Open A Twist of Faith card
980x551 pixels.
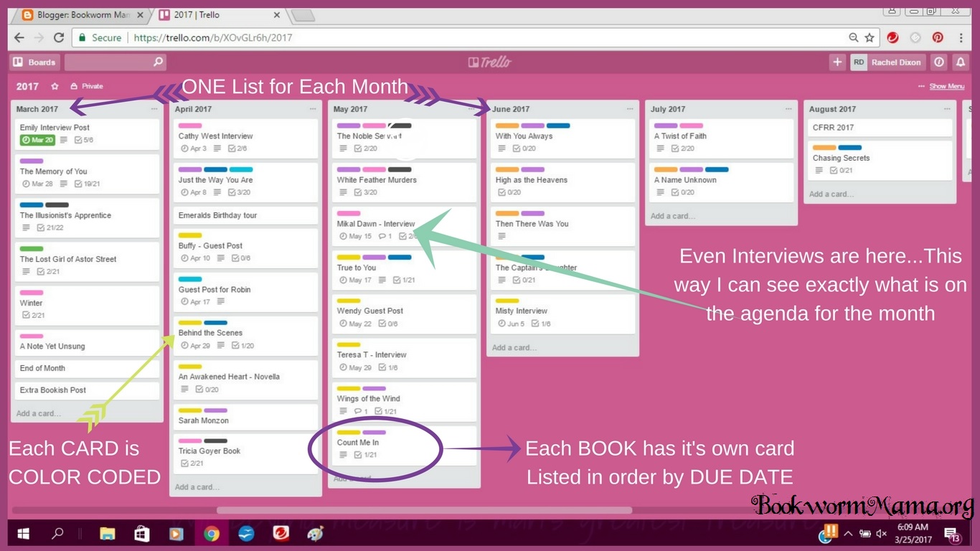(722, 138)
